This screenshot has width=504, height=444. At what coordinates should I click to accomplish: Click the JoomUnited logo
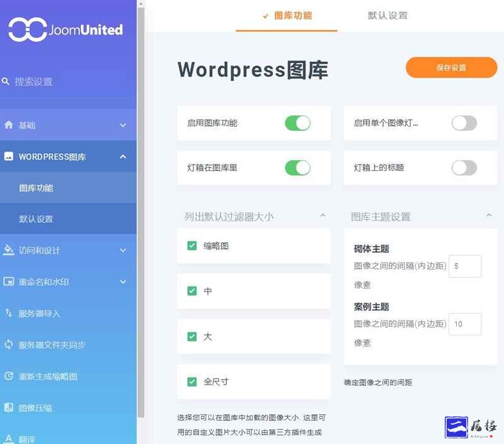[x=66, y=30]
